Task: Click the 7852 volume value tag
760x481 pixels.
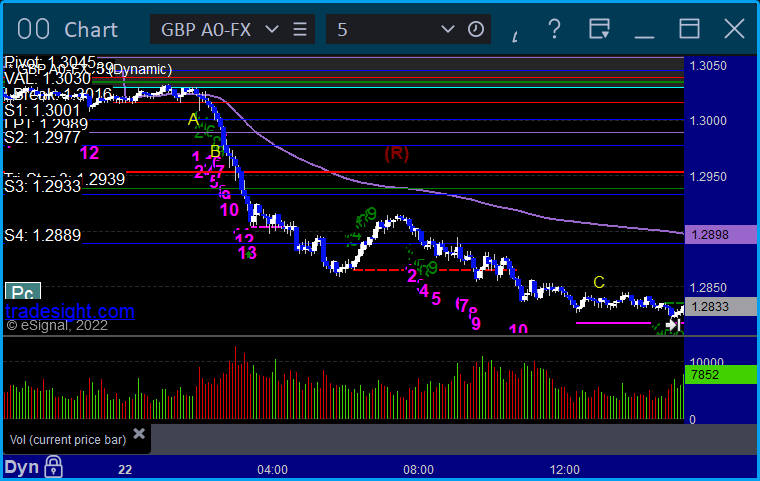Action: 720,374
